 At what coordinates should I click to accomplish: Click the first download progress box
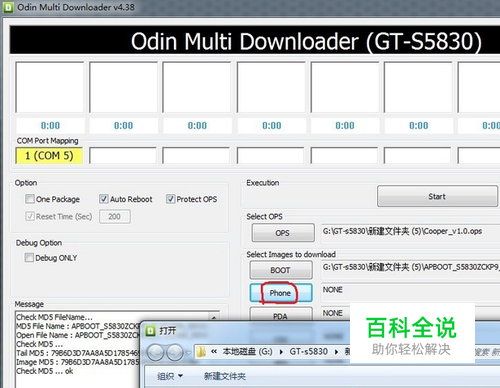pos(50,87)
